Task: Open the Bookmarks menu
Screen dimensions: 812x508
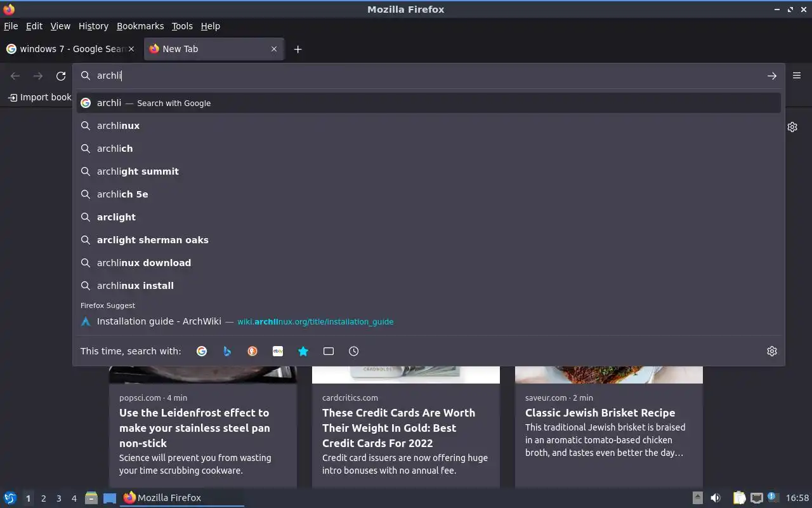Action: (x=140, y=26)
